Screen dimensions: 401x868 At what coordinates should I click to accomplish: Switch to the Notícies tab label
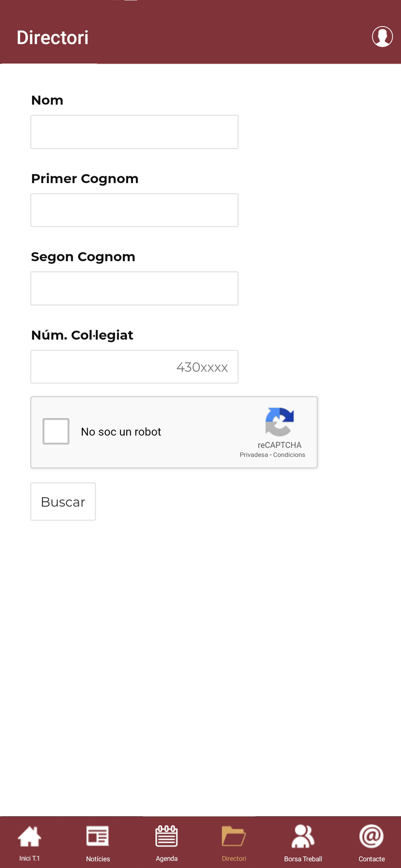pos(98,859)
